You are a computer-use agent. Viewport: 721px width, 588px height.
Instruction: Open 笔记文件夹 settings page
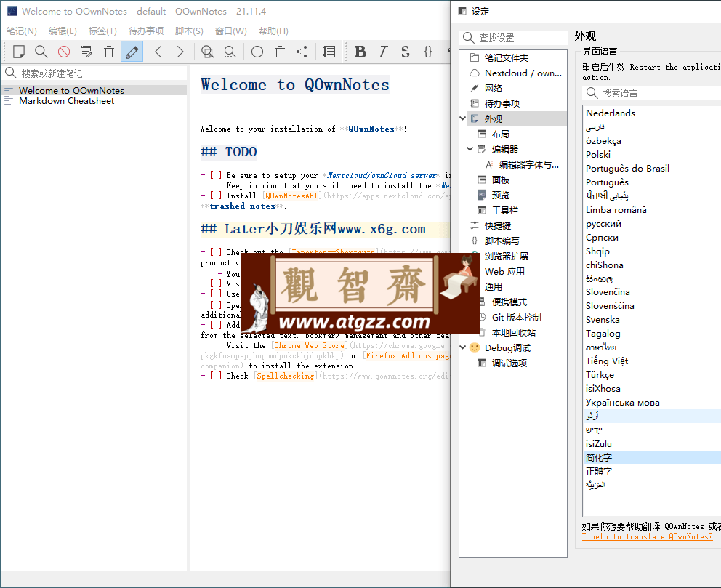pos(507,58)
